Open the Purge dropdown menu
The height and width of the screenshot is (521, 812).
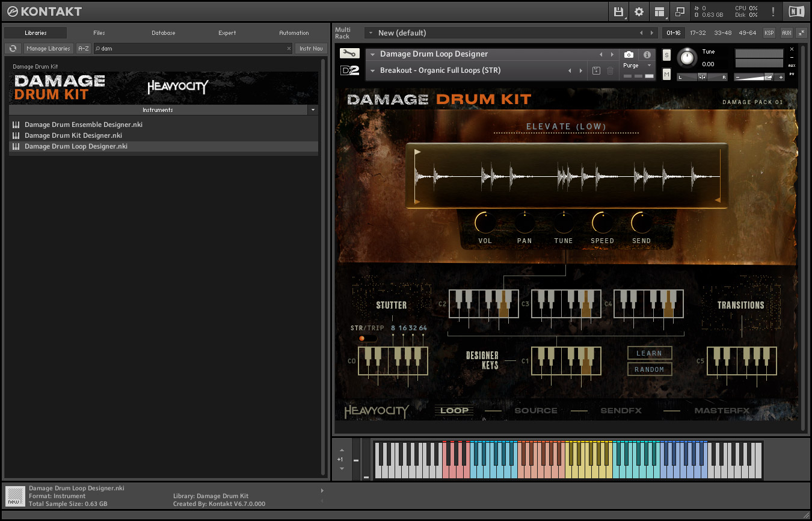tap(638, 66)
